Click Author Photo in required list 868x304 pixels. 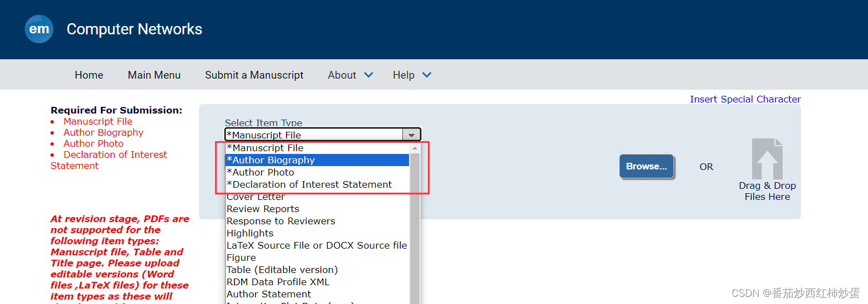93,143
